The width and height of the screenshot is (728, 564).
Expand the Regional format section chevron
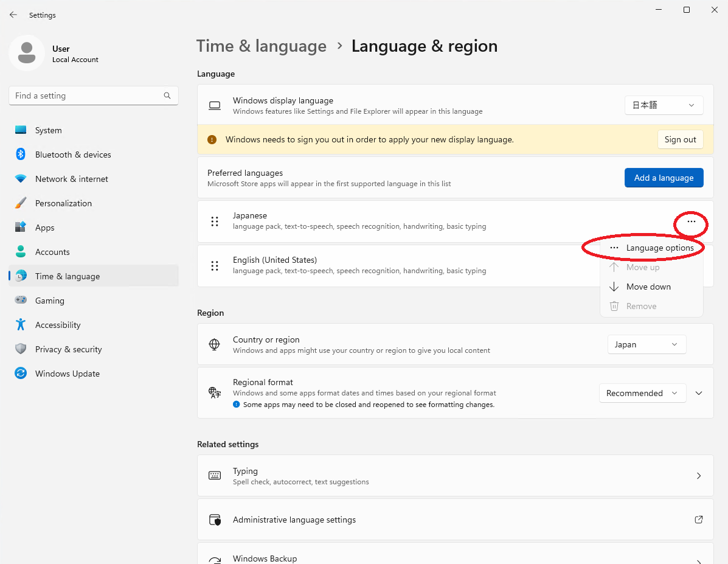tap(699, 393)
